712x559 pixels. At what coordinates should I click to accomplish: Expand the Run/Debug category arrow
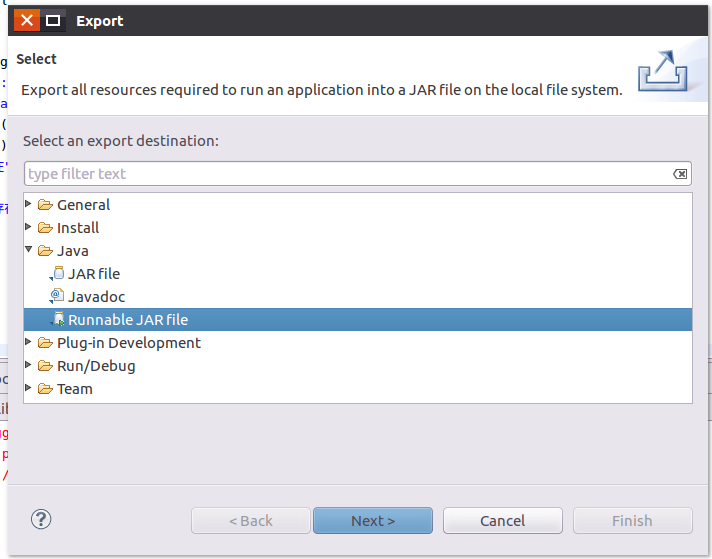pyautogui.click(x=29, y=365)
